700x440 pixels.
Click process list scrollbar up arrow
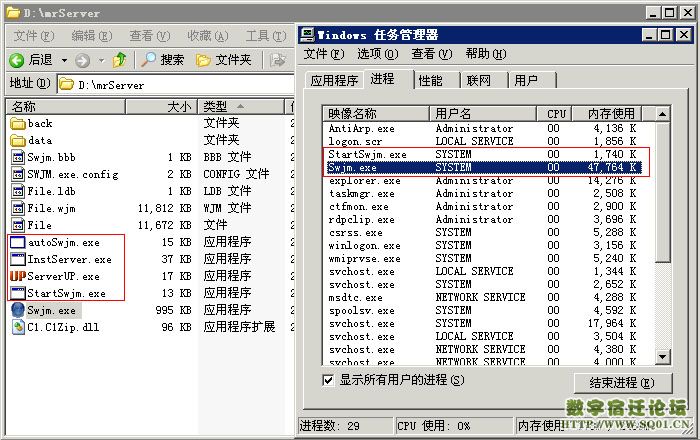pyautogui.click(x=662, y=114)
